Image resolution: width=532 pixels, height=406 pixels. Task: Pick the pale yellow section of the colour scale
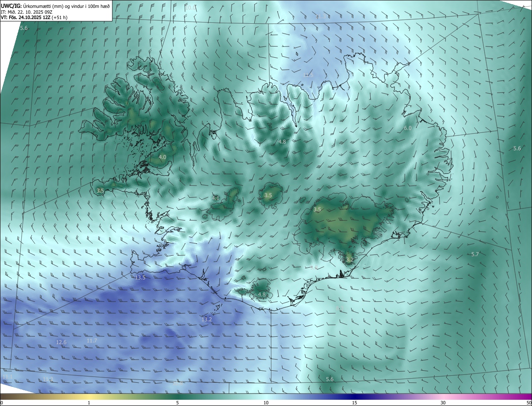(89, 396)
